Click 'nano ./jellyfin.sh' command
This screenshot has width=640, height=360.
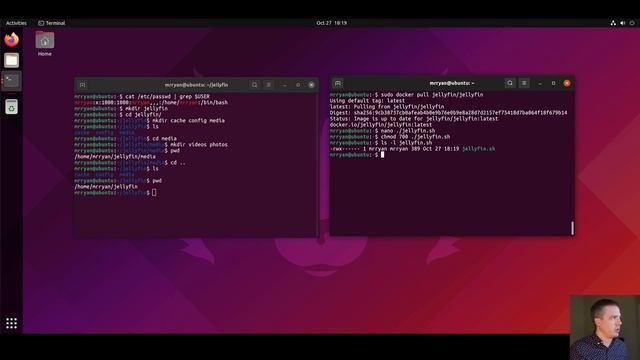click(408, 131)
